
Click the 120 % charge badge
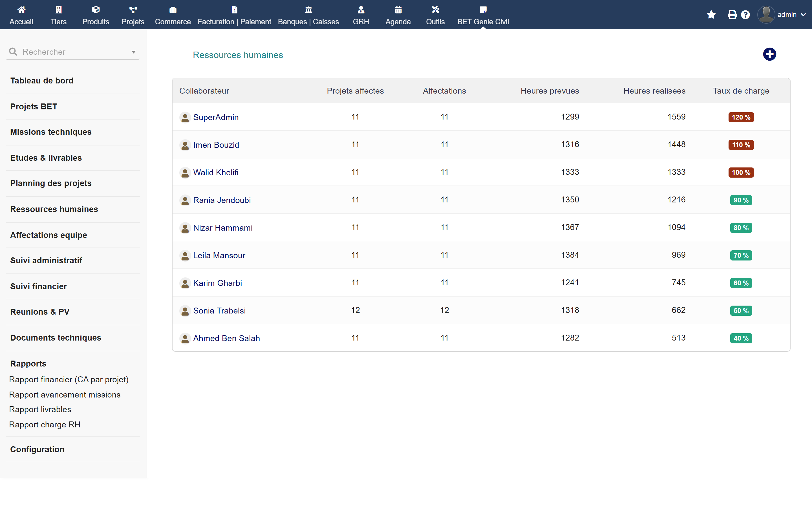pyautogui.click(x=741, y=117)
